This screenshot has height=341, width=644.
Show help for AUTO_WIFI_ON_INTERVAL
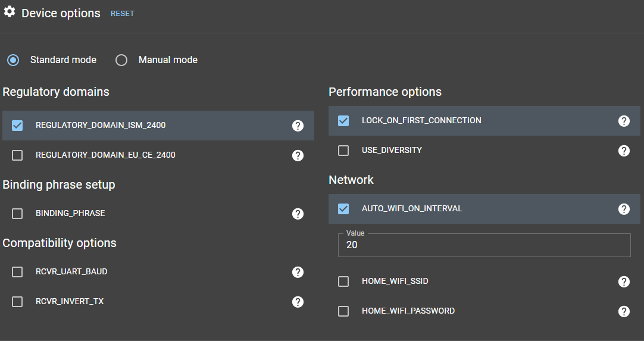click(624, 209)
